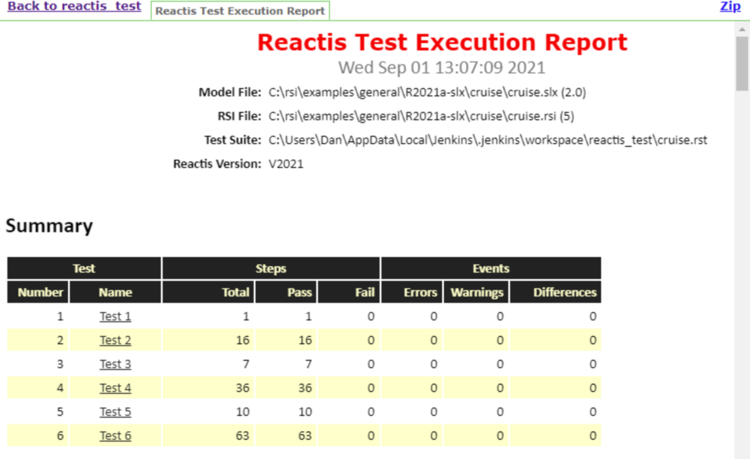
Task: Click the Name column header
Action: (x=115, y=292)
